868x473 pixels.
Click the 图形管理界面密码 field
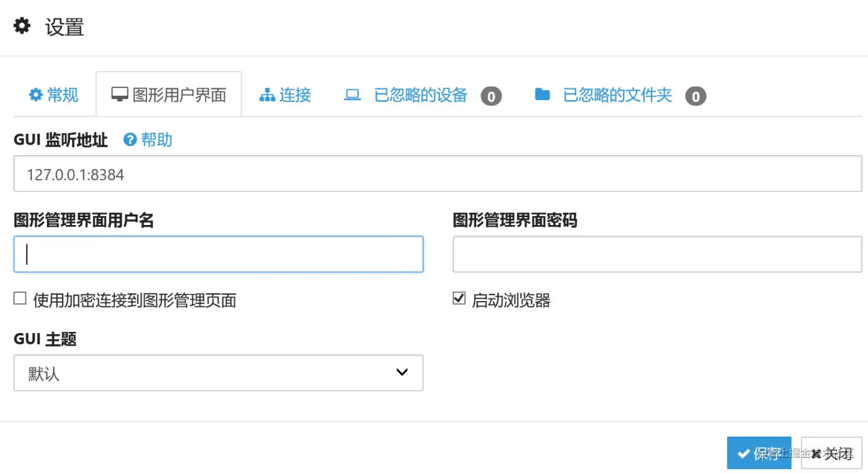click(x=658, y=254)
